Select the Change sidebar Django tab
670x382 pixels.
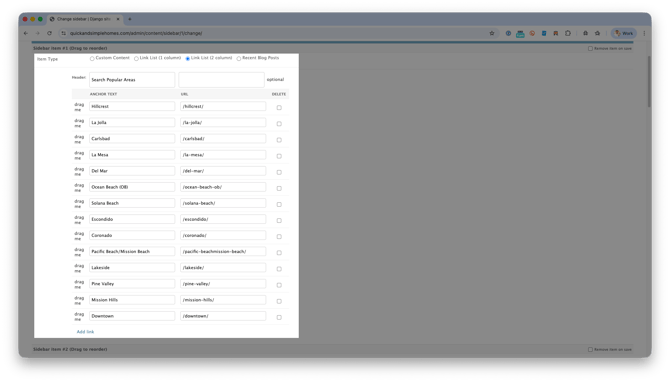[x=84, y=19]
